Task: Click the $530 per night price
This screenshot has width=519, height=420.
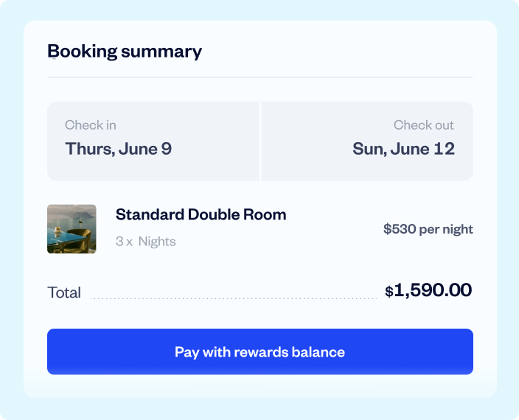Action: [428, 229]
